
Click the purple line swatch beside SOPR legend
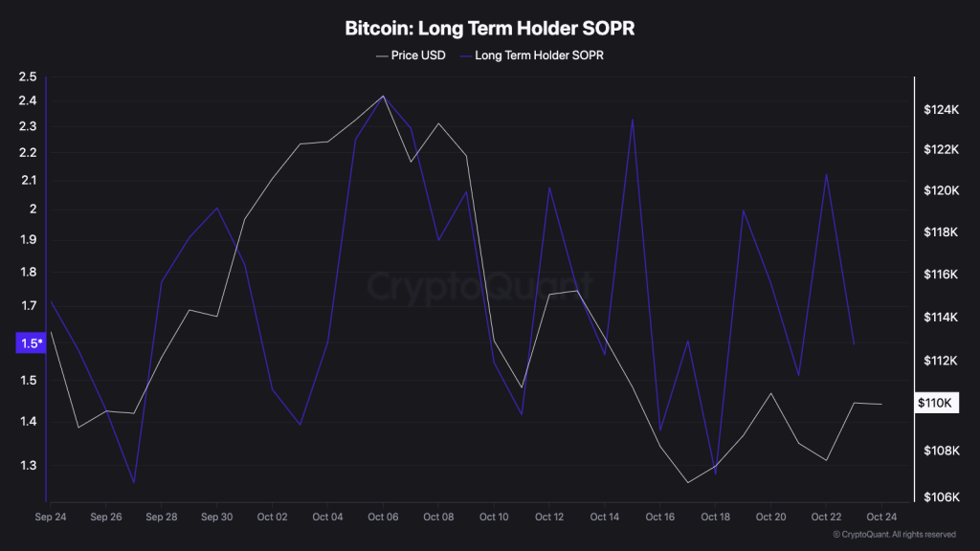click(465, 55)
